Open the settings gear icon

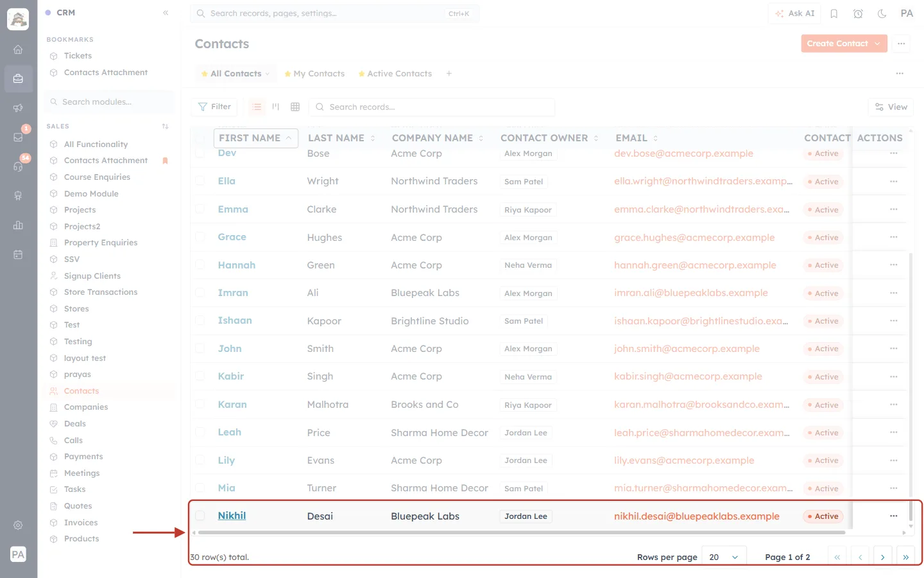[x=18, y=525]
